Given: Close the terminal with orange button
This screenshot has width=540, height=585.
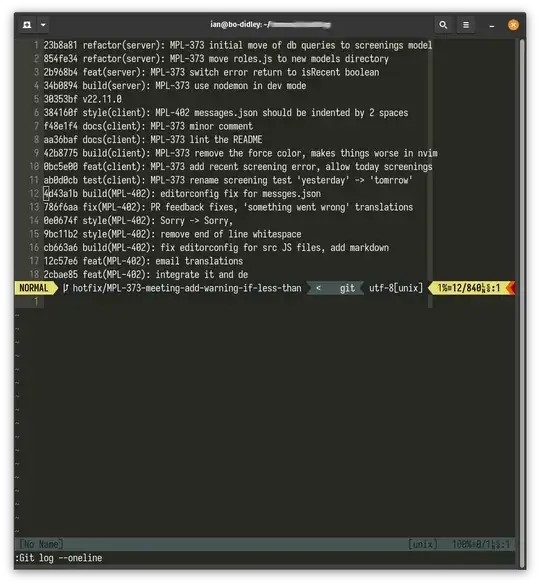Looking at the screenshot, I should click(x=513, y=25).
